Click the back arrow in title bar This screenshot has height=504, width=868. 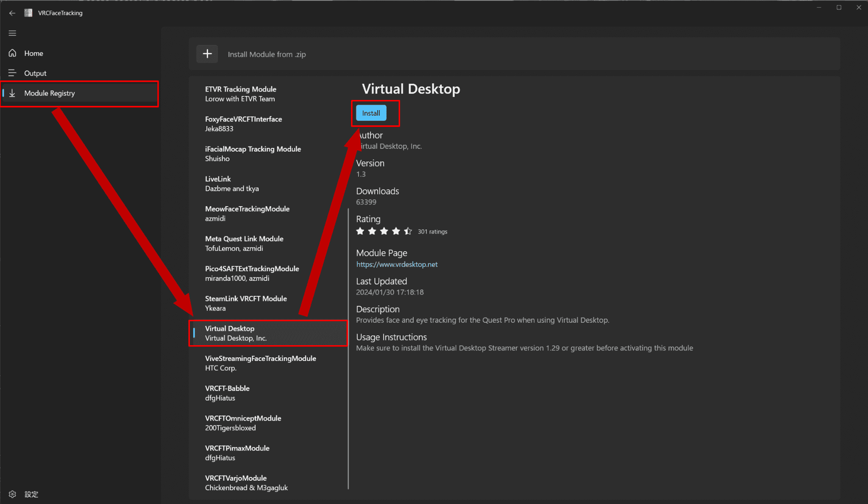click(12, 13)
